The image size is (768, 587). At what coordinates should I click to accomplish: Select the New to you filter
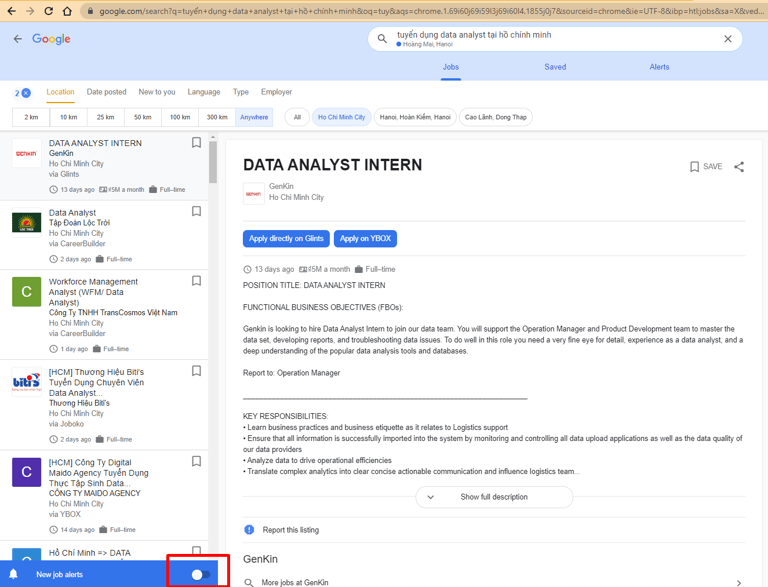click(x=157, y=92)
